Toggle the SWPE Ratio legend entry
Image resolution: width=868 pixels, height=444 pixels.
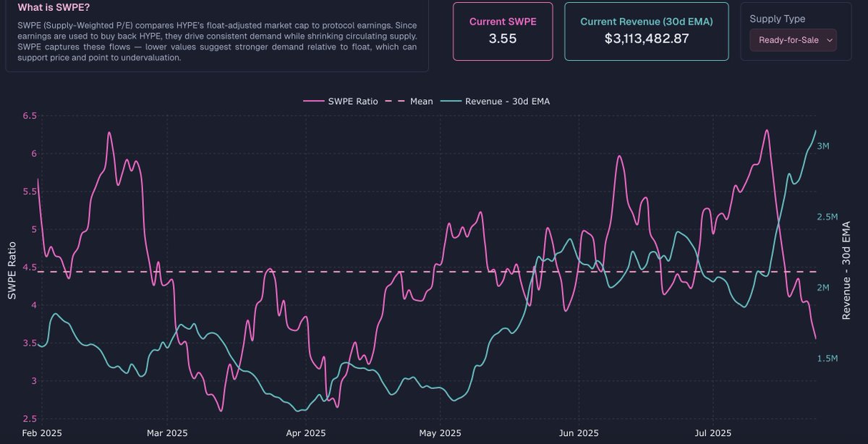pyautogui.click(x=341, y=101)
